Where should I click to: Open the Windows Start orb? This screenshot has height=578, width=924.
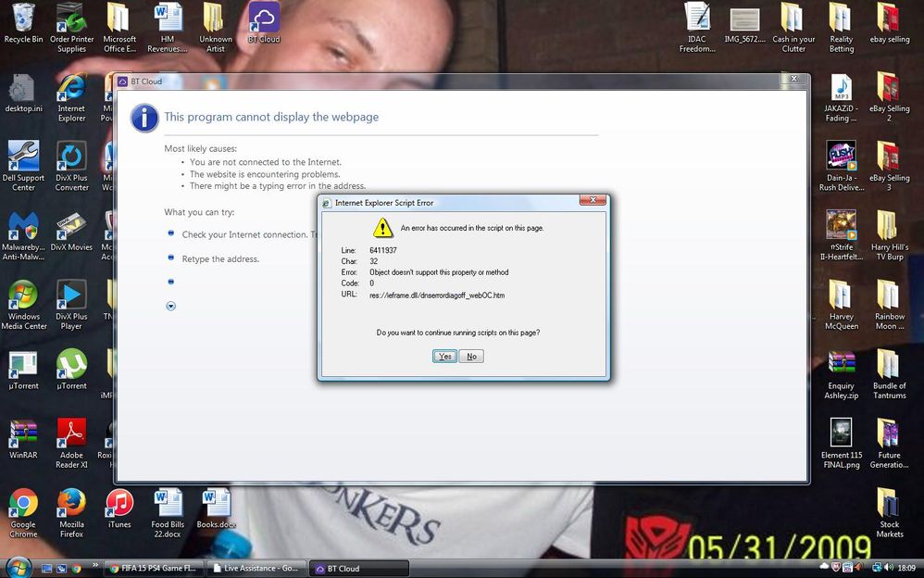(19, 568)
